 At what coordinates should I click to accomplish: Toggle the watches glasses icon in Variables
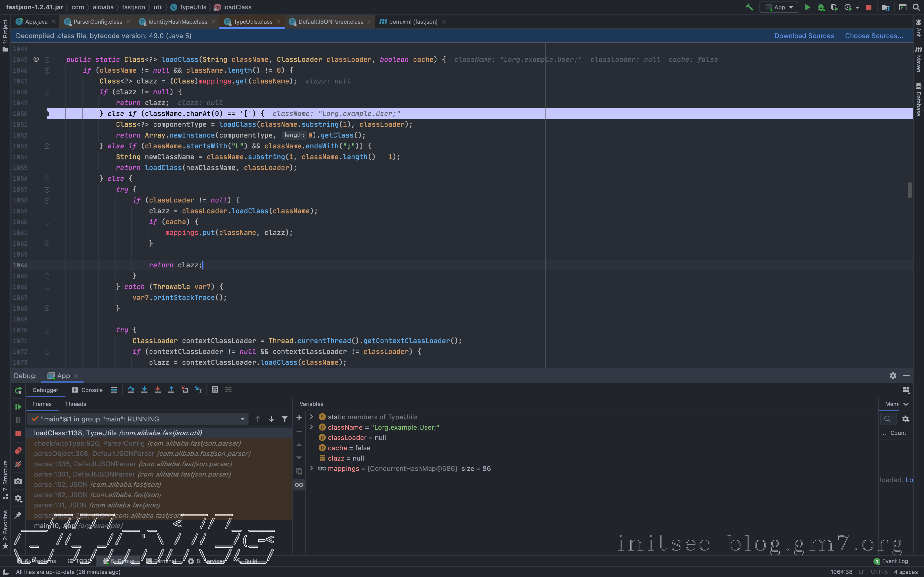[x=299, y=485]
